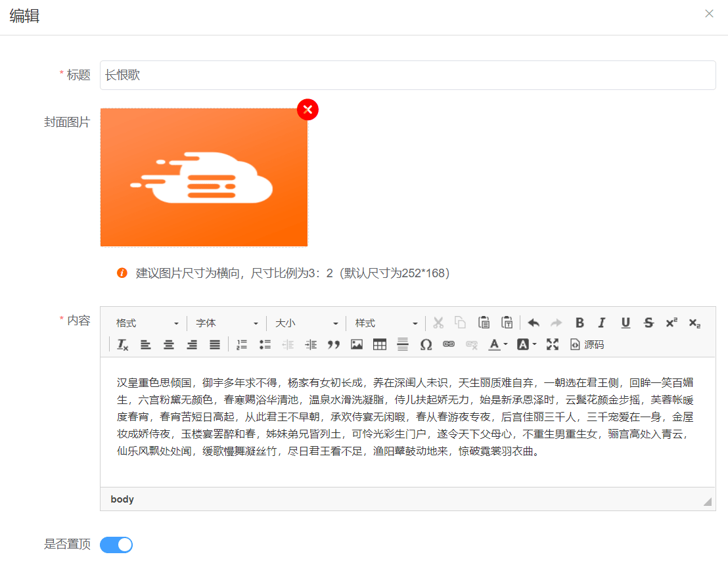Toggle strikethrough formatting
The image size is (728, 565).
coord(648,323)
